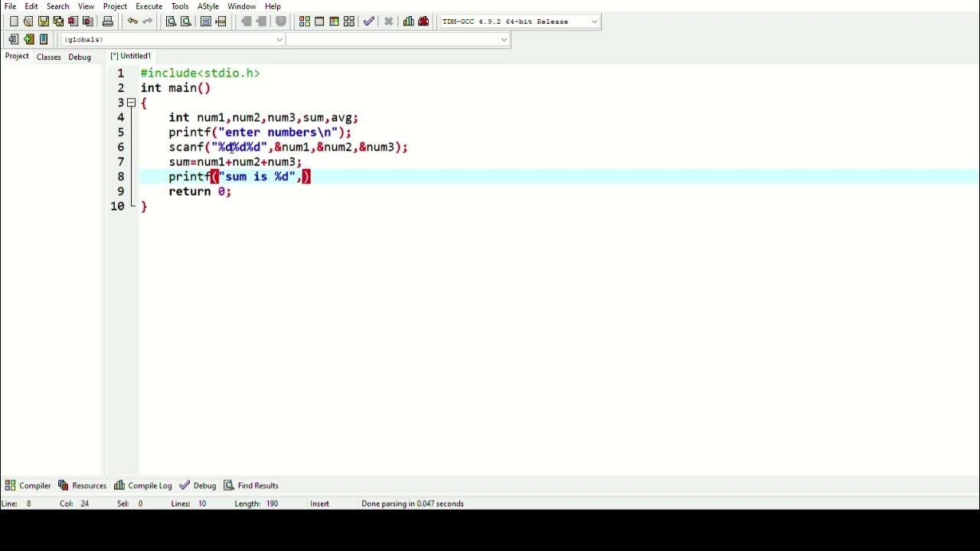This screenshot has width=980, height=551.
Task: Click the Insert snippet toolbar icon
Action: coord(14,39)
